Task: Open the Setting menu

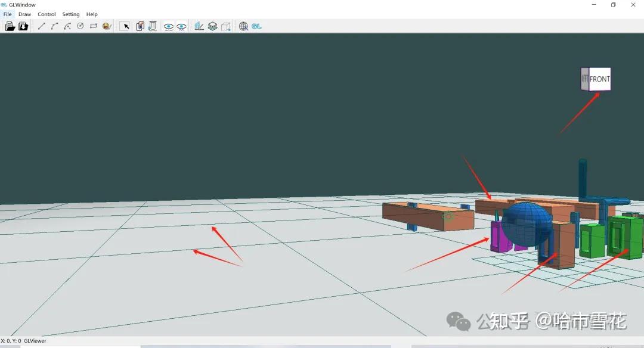Action: click(x=70, y=14)
